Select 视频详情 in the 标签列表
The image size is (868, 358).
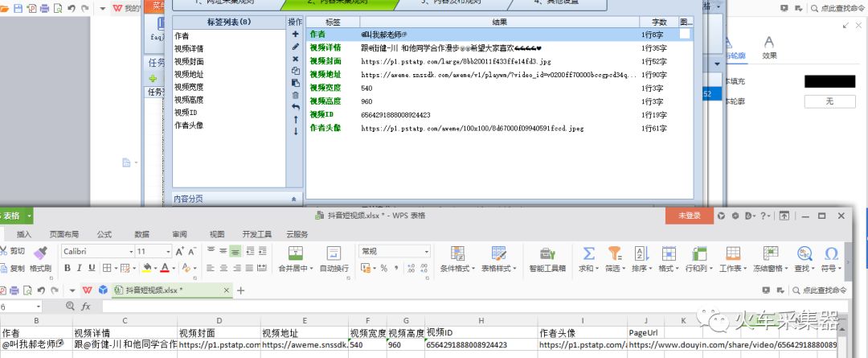(189, 49)
